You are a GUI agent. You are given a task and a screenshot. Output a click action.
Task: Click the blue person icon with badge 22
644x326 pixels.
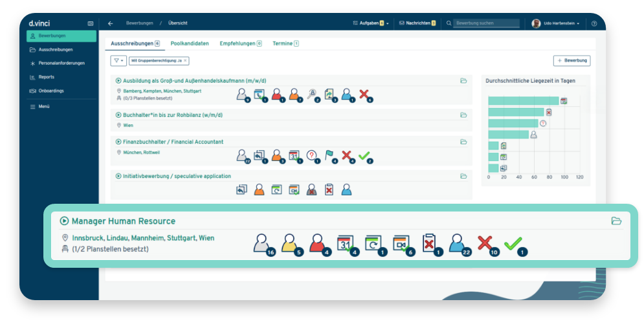click(x=458, y=243)
